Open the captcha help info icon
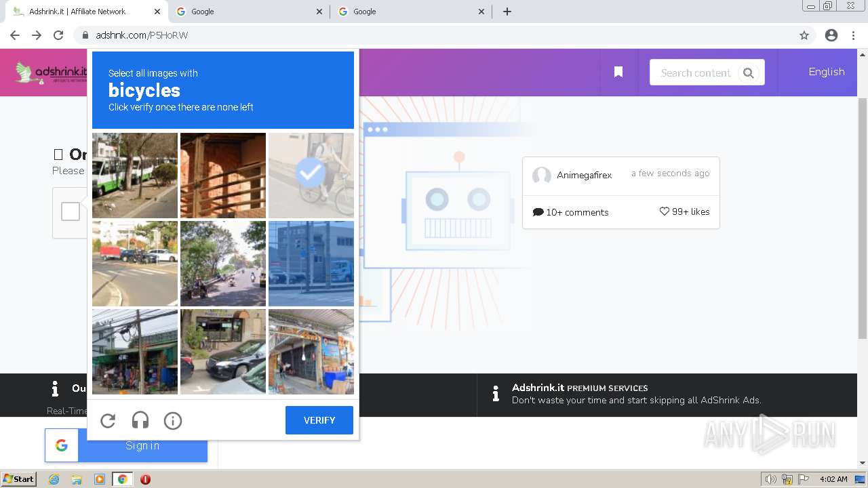The width and height of the screenshot is (868, 488). click(x=173, y=421)
